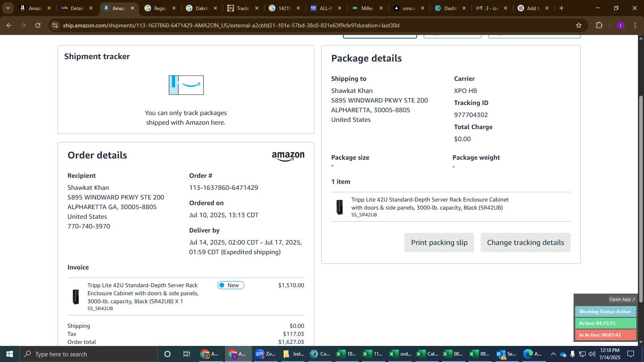This screenshot has width=644, height=362.
Task: Open Cortana circle icon in taskbar
Action: coord(167,354)
